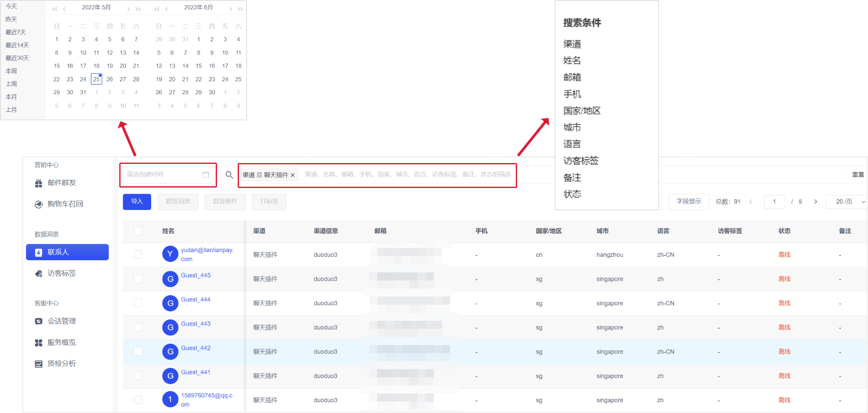Click avatar G of Guest_443
Screen dimensions: 868x413
pyautogui.click(x=170, y=327)
